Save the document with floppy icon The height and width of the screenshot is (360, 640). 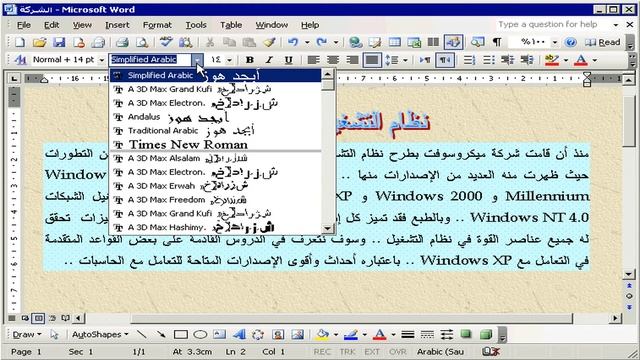(x=59, y=42)
